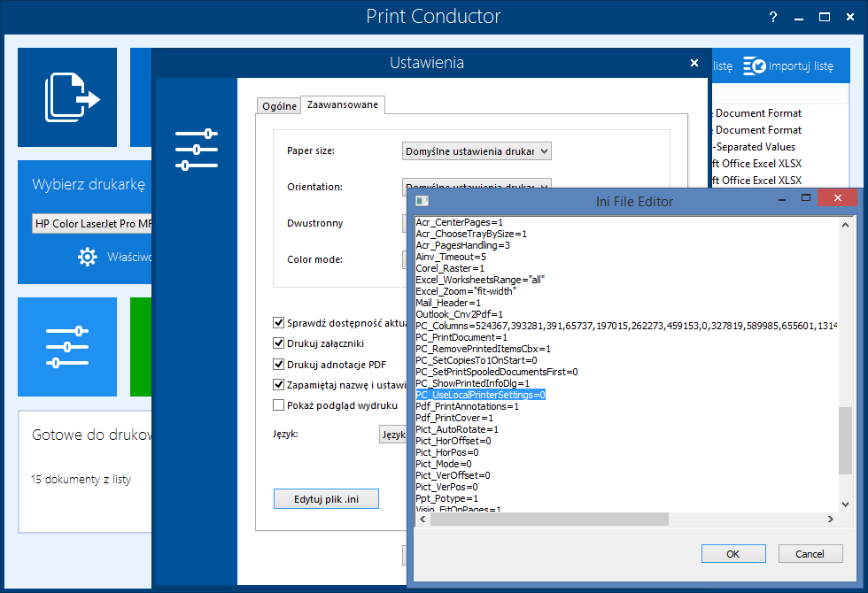Click line Mail_Header=1

tap(448, 303)
